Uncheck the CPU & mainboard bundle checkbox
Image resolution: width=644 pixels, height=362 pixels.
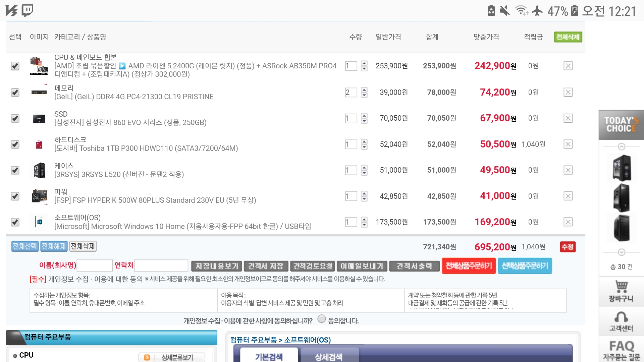point(15,66)
